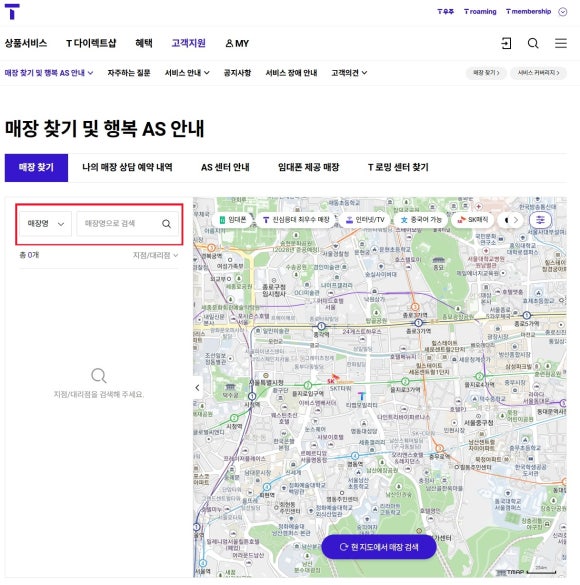Click the 서울특별시청 label on map

(266, 383)
